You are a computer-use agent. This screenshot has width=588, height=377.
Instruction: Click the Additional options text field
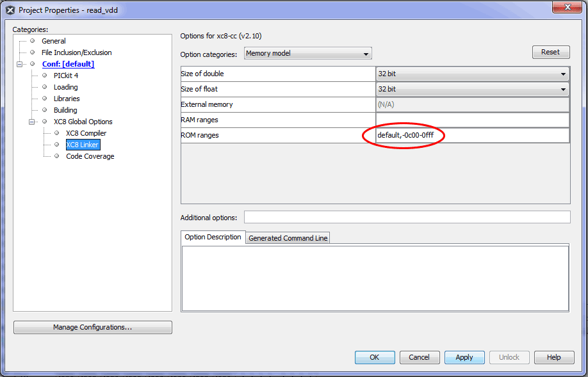pyautogui.click(x=407, y=217)
